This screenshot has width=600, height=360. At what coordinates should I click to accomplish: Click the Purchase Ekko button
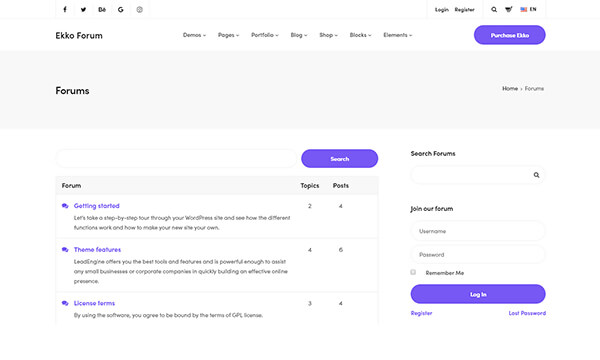510,35
